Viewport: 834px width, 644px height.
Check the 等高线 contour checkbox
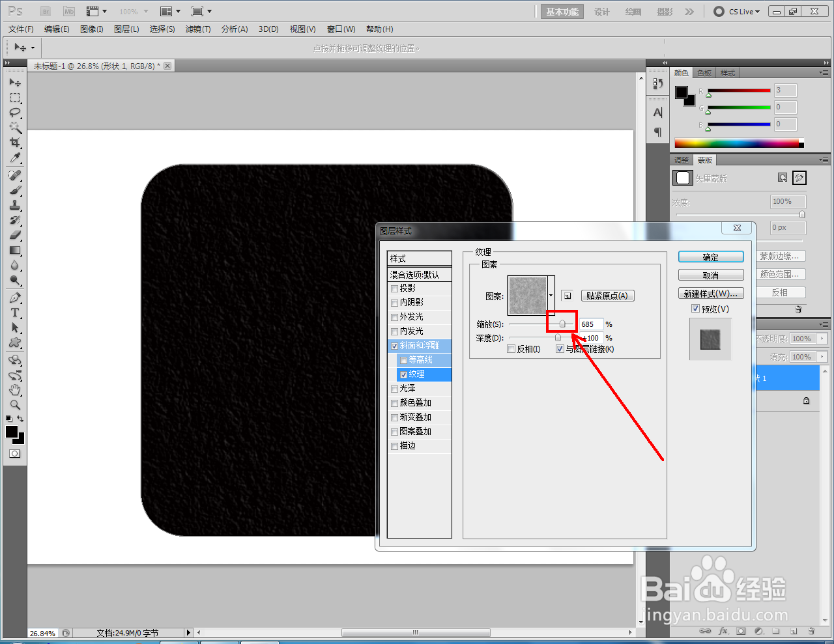click(x=403, y=360)
